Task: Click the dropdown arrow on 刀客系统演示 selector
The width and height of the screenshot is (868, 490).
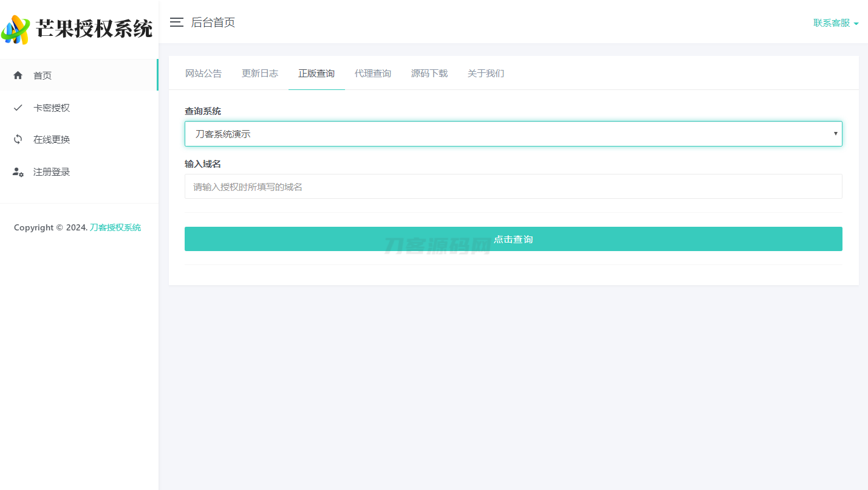Action: pos(835,133)
